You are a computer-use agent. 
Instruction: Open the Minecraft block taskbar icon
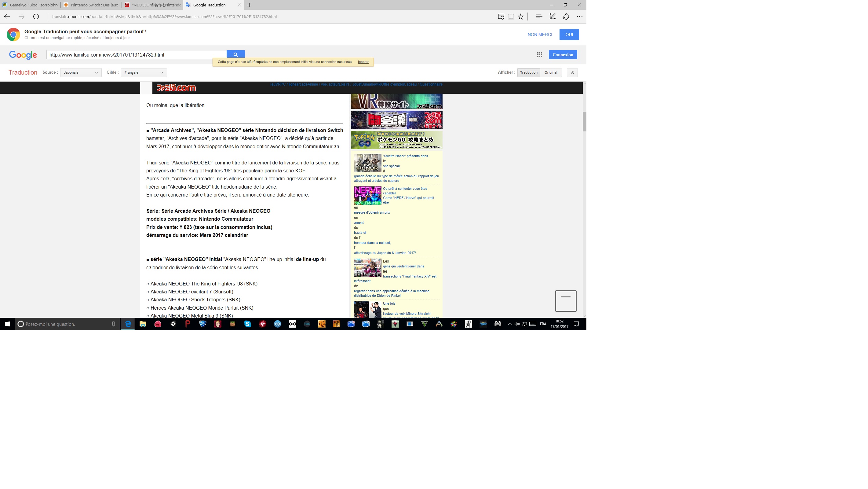[x=232, y=324]
